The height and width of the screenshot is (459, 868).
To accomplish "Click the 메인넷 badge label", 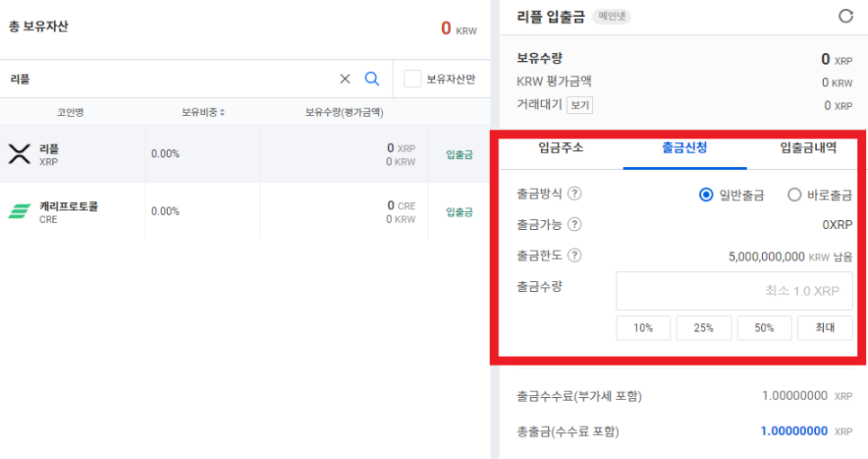I will (612, 16).
